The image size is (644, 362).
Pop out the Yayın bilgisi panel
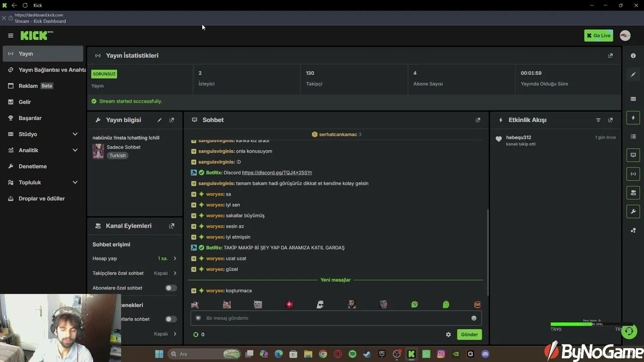point(172,120)
